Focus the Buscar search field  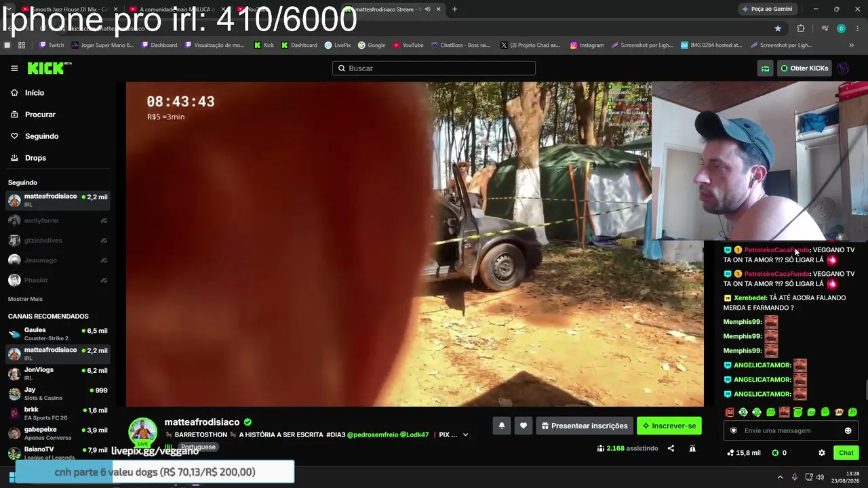pos(434,68)
